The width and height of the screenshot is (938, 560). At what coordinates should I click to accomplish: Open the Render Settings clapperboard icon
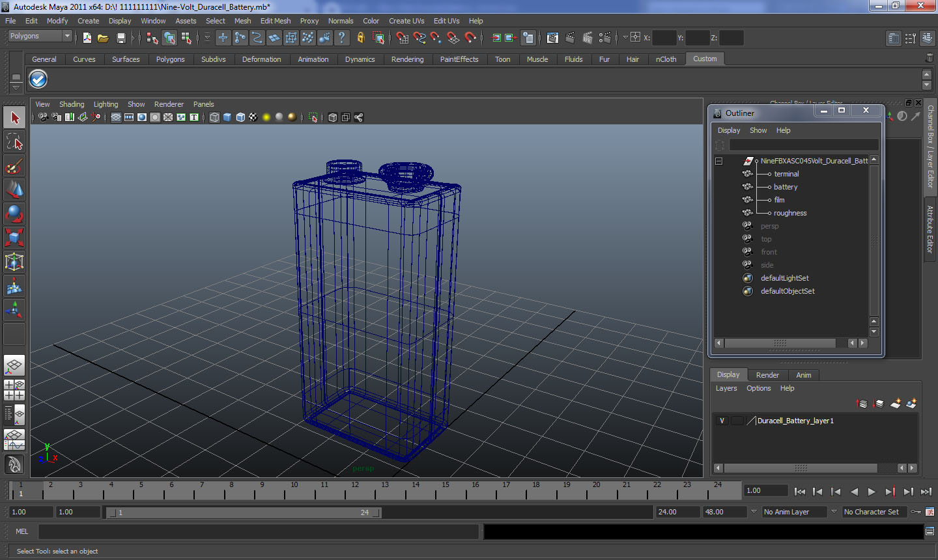(604, 38)
